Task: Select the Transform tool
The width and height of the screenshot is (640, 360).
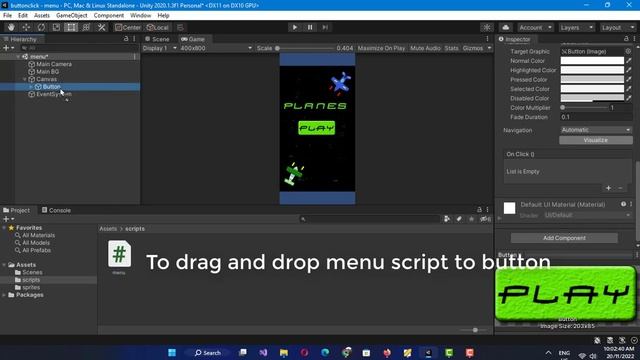Action: tap(86, 27)
